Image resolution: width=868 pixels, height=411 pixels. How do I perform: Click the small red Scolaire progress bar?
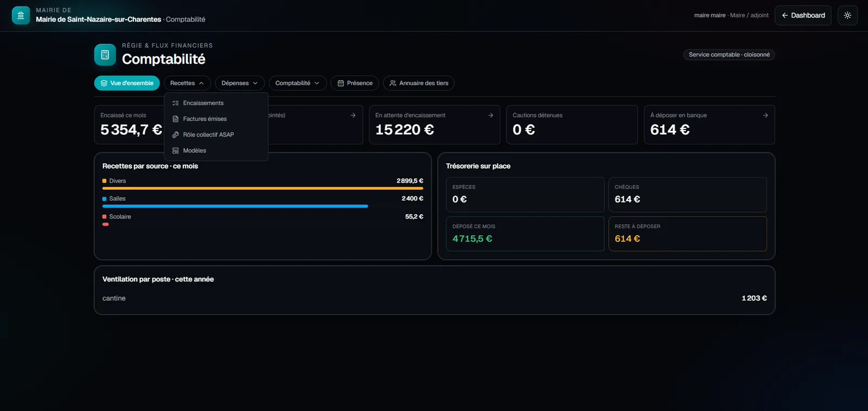coord(106,224)
